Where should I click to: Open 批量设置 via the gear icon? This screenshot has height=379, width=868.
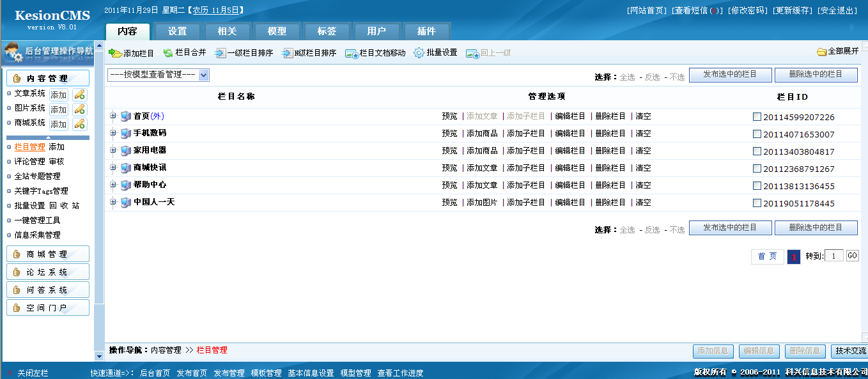click(419, 51)
